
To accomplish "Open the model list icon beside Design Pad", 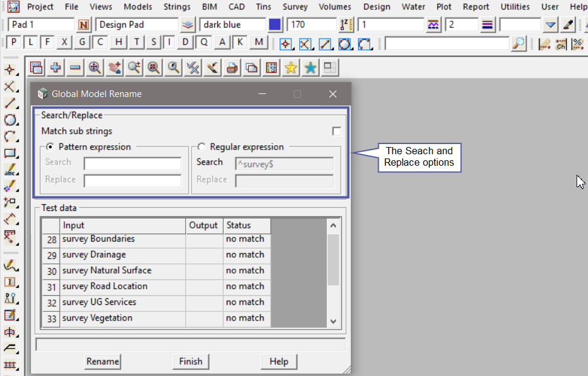I will coord(188,25).
